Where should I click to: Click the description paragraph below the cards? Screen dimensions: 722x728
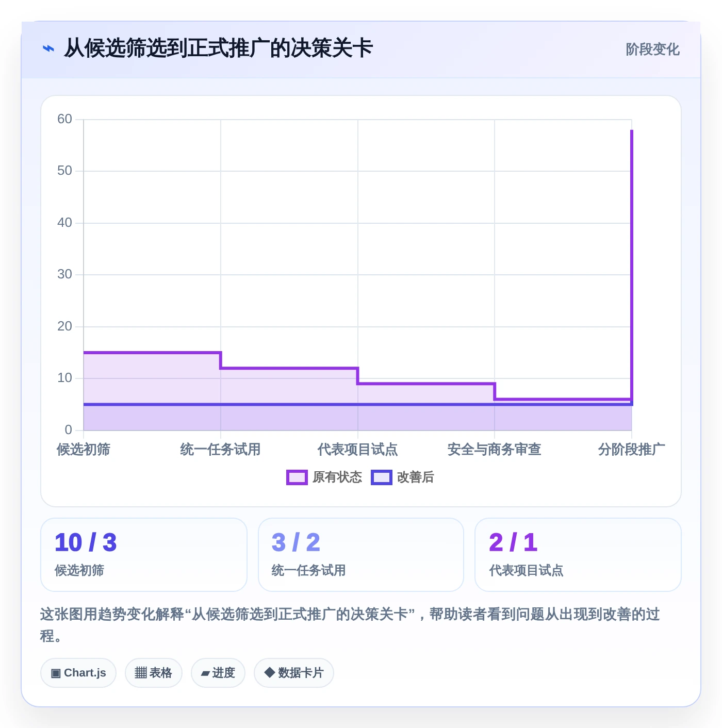[350, 625]
